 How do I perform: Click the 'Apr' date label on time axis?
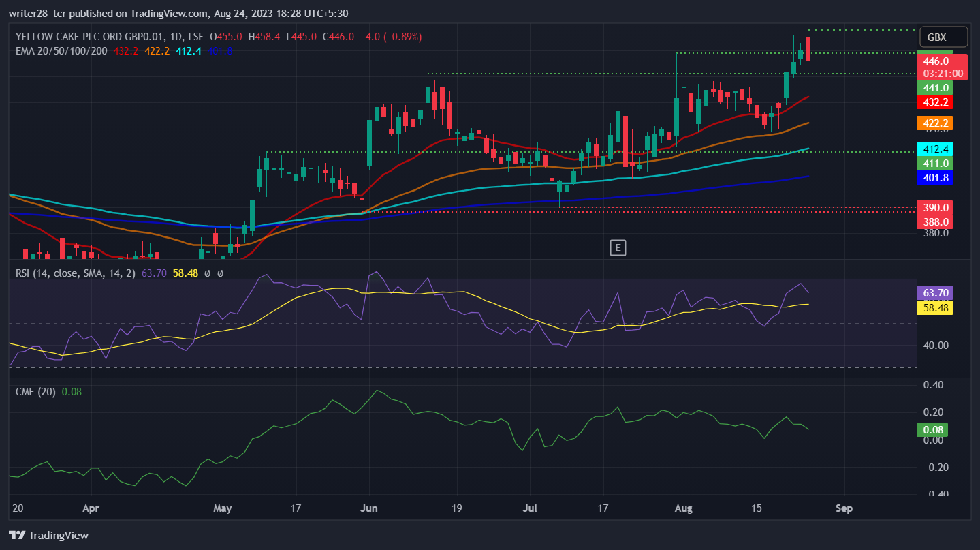point(91,508)
